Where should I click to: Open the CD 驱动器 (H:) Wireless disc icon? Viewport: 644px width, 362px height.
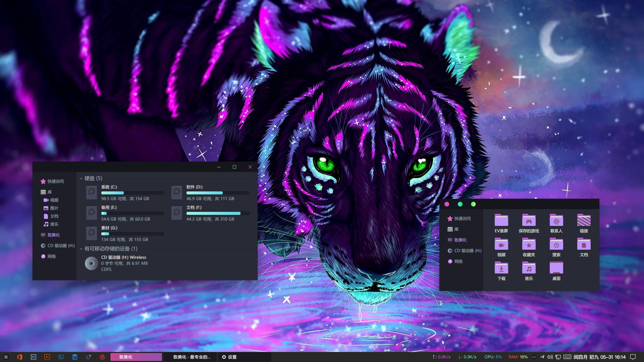click(x=91, y=263)
